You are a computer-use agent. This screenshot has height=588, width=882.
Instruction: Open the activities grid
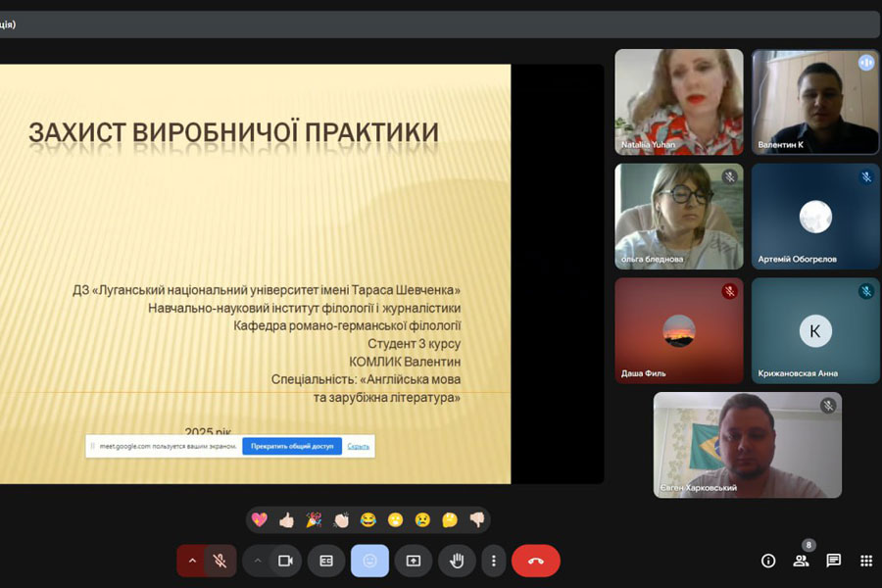(x=866, y=561)
